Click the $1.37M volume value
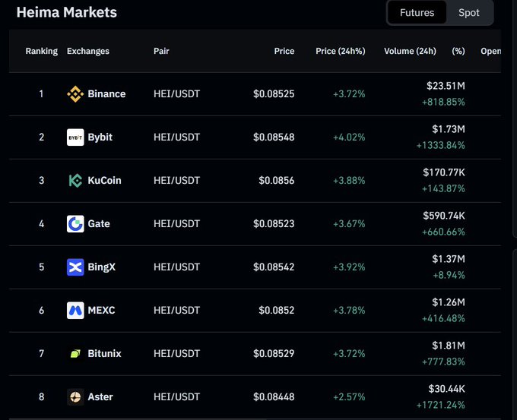 click(449, 259)
